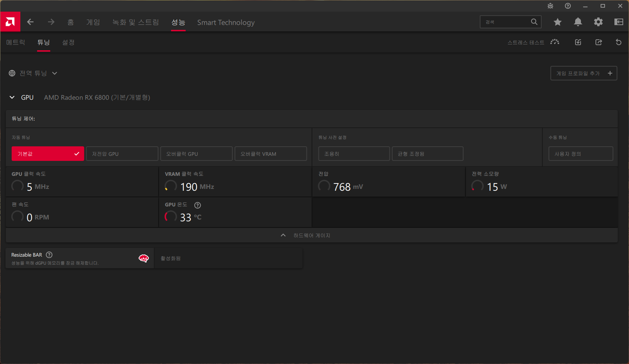Switch to the 튜닝 sub-tab
The image size is (629, 364).
43,42
